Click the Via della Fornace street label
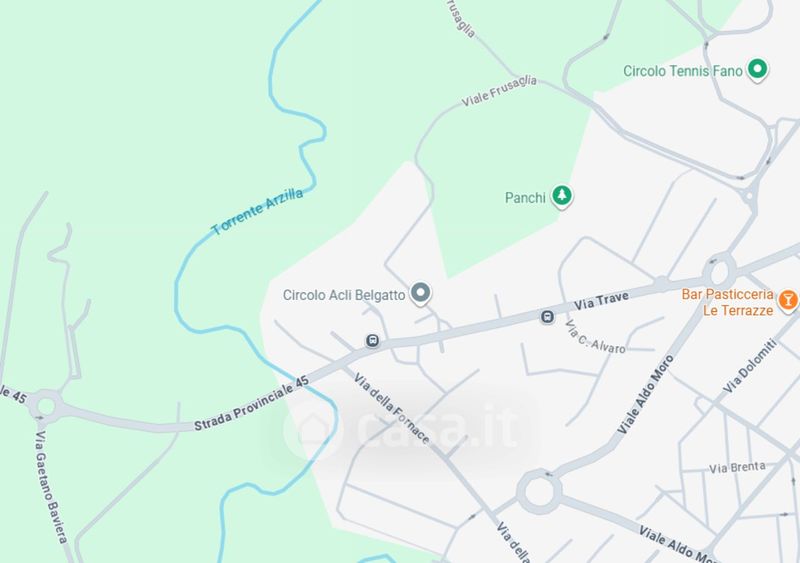Image resolution: width=800 pixels, height=563 pixels. (391, 408)
